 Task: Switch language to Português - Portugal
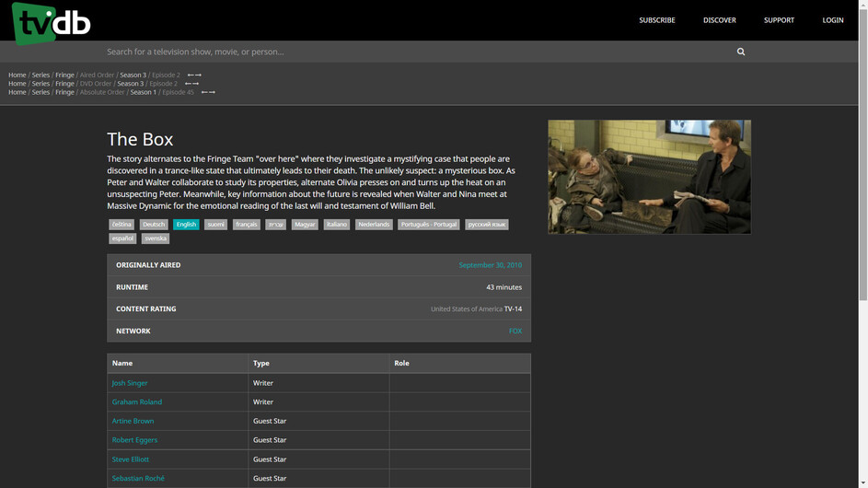[x=428, y=225]
